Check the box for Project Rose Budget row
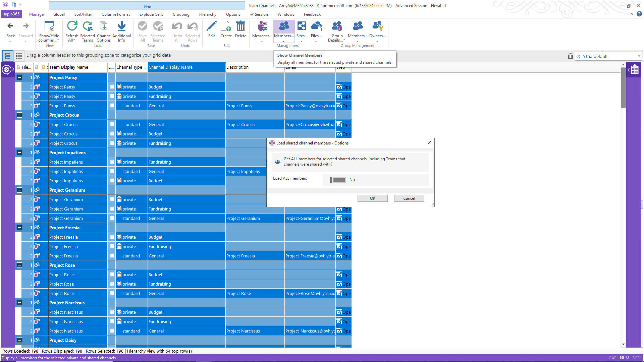Viewport: 644px width, 362px height. (112, 275)
